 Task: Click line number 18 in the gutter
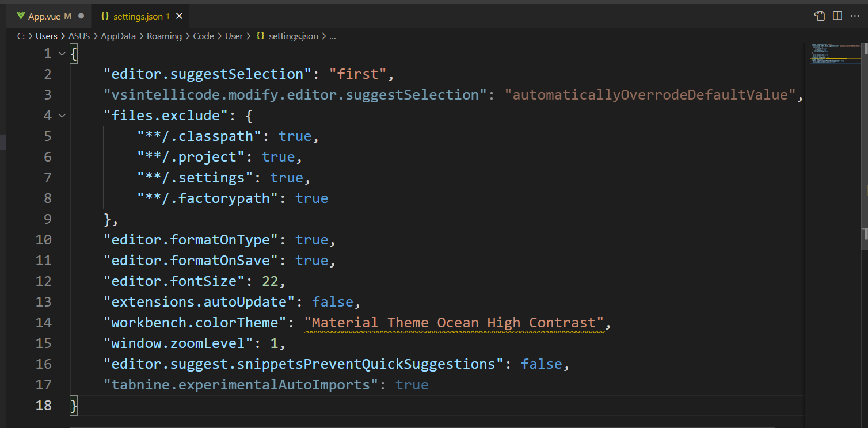(x=43, y=406)
